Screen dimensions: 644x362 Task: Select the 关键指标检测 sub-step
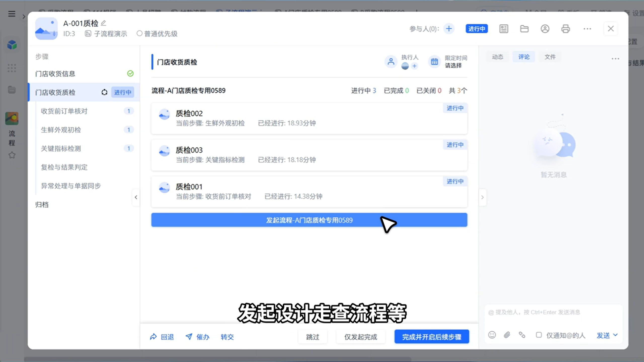point(87,149)
